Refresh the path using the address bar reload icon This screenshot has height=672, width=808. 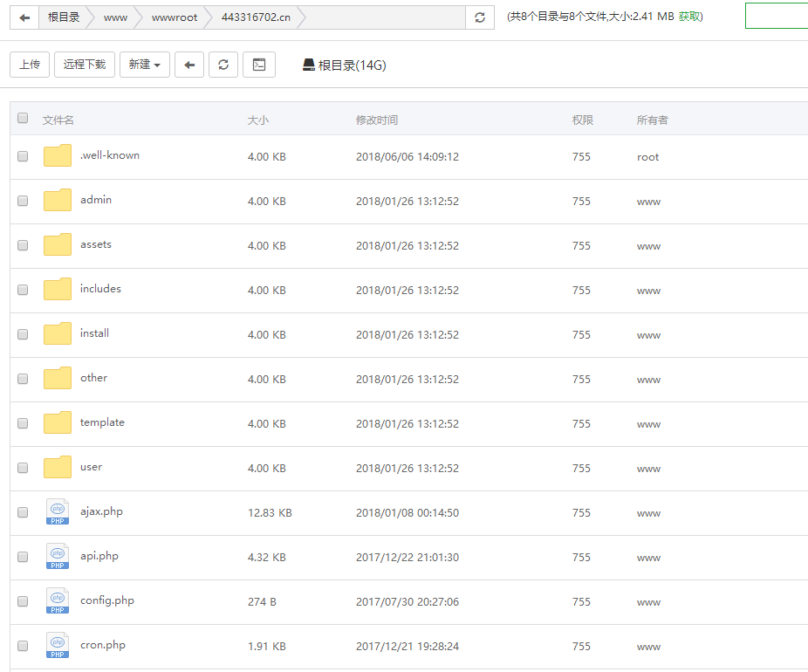coord(480,17)
